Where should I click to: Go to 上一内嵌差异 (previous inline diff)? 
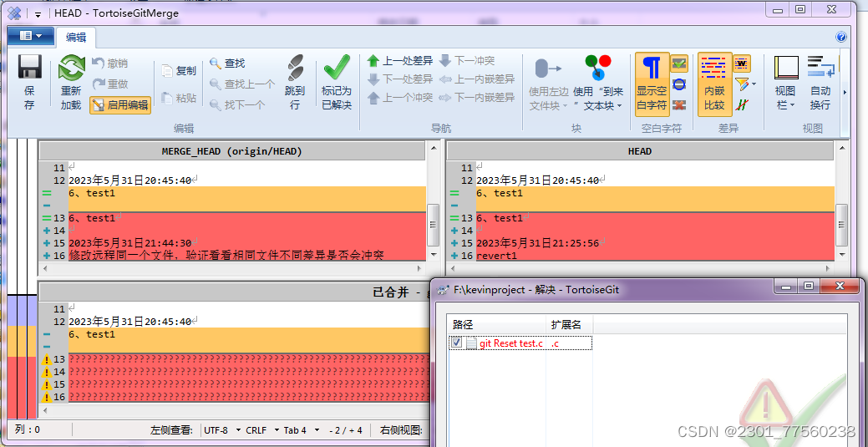click(x=477, y=79)
